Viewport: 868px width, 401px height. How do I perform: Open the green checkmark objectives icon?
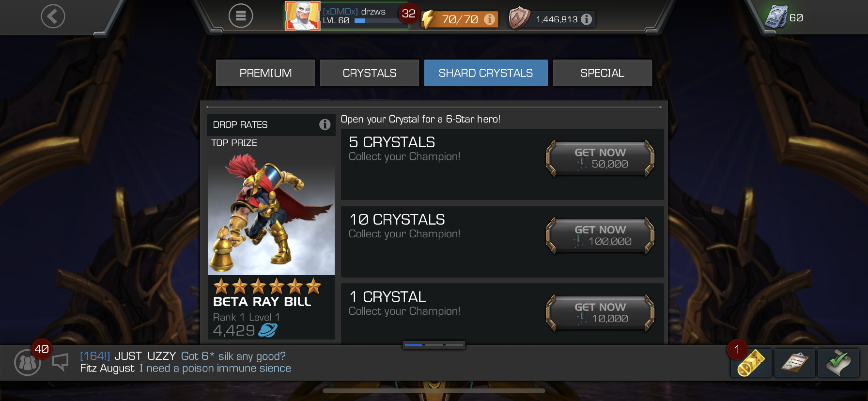pos(838,363)
